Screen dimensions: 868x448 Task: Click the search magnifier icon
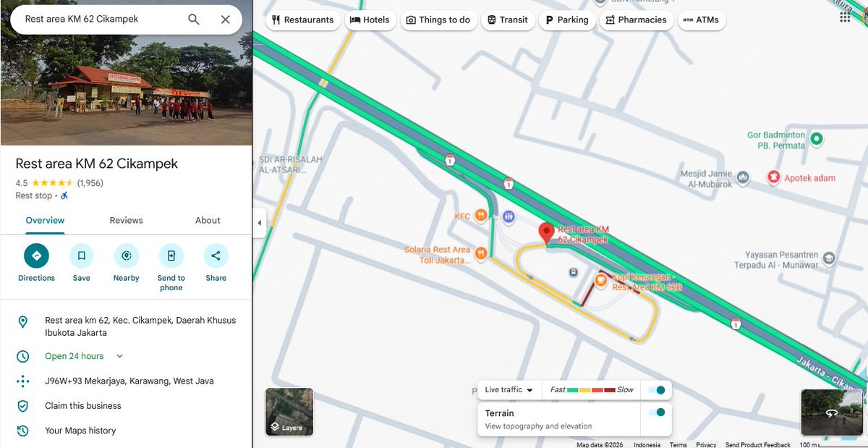pyautogui.click(x=194, y=20)
